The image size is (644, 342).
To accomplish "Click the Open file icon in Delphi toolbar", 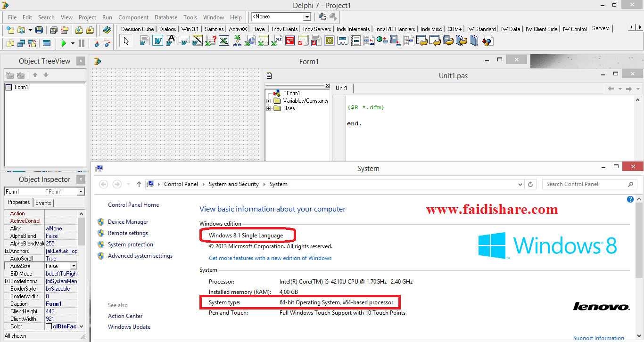I will click(21, 30).
